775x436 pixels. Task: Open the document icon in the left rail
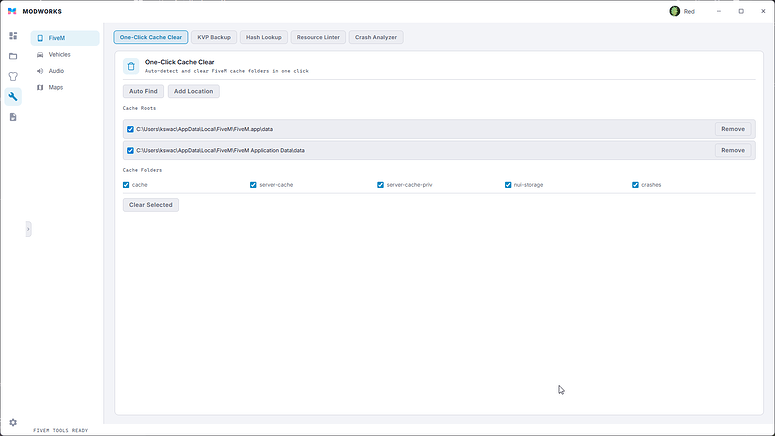[13, 117]
